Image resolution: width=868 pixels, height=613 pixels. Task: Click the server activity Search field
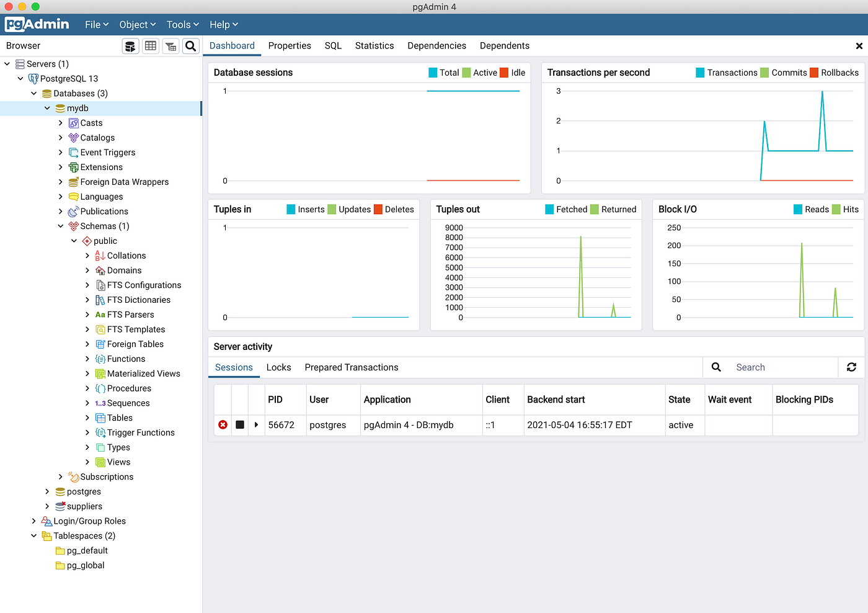pos(784,367)
